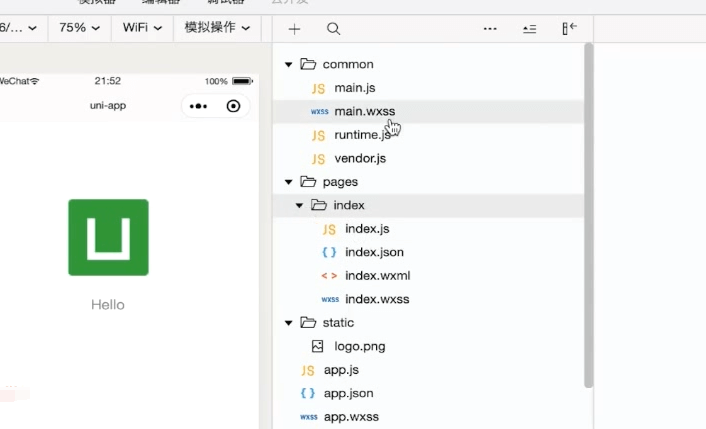Viewport: 706px width, 429px height.
Task: Click the simulator capsule three-dots menu button
Action: tap(199, 106)
